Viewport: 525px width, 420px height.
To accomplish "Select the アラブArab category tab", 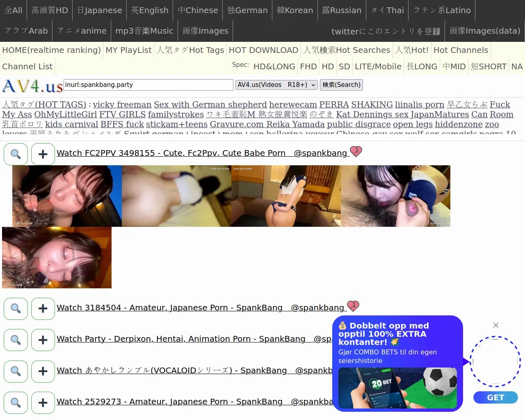I will click(x=26, y=31).
